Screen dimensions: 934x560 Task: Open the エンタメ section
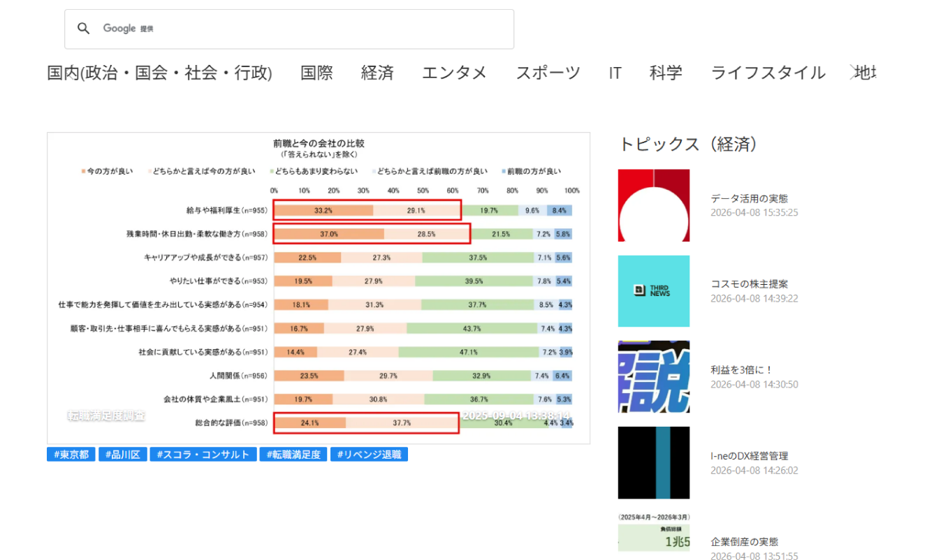[454, 73]
